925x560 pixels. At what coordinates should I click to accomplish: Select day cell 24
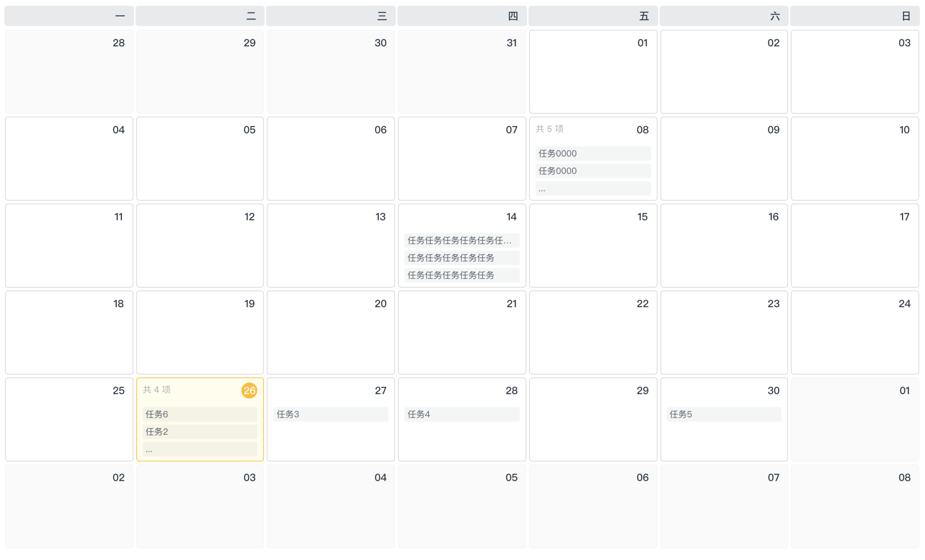[855, 332]
